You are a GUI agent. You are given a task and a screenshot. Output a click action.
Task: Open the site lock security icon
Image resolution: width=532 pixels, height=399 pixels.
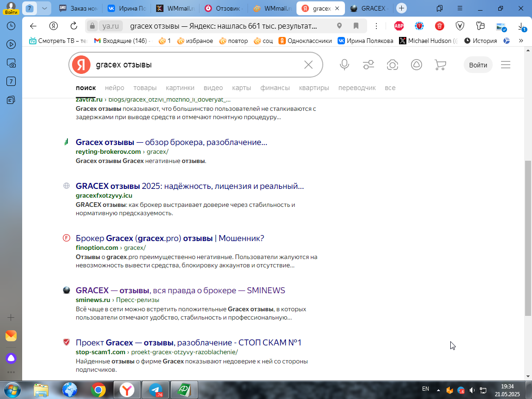[x=92, y=26]
